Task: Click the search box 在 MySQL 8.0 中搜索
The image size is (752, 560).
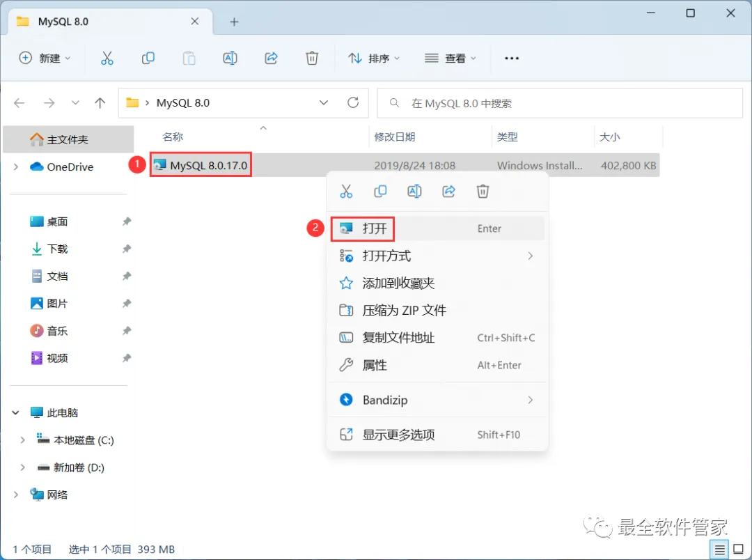Action: (x=560, y=102)
